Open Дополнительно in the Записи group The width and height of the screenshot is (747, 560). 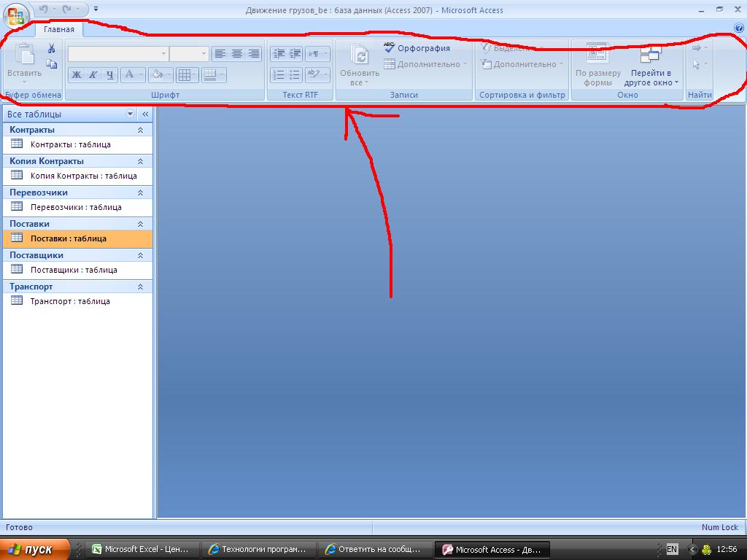425,64
